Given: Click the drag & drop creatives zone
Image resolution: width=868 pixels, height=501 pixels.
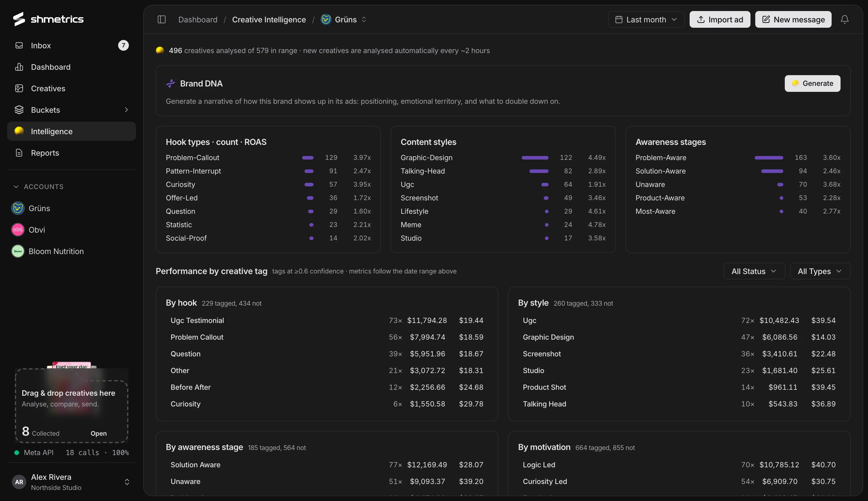Looking at the screenshot, I should 72,406.
